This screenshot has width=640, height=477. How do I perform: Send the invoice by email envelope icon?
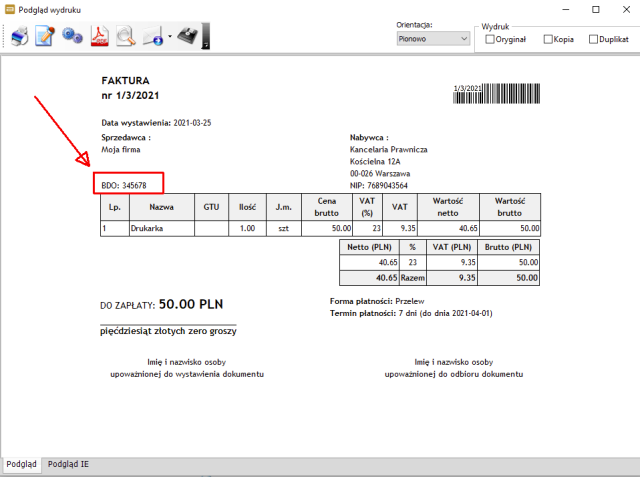coord(153,36)
